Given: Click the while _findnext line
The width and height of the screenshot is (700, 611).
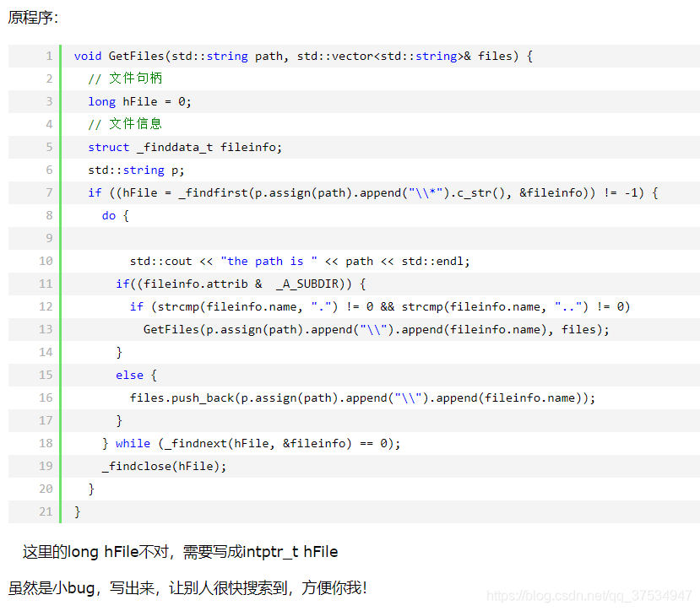Looking at the screenshot, I should pyautogui.click(x=252, y=443).
